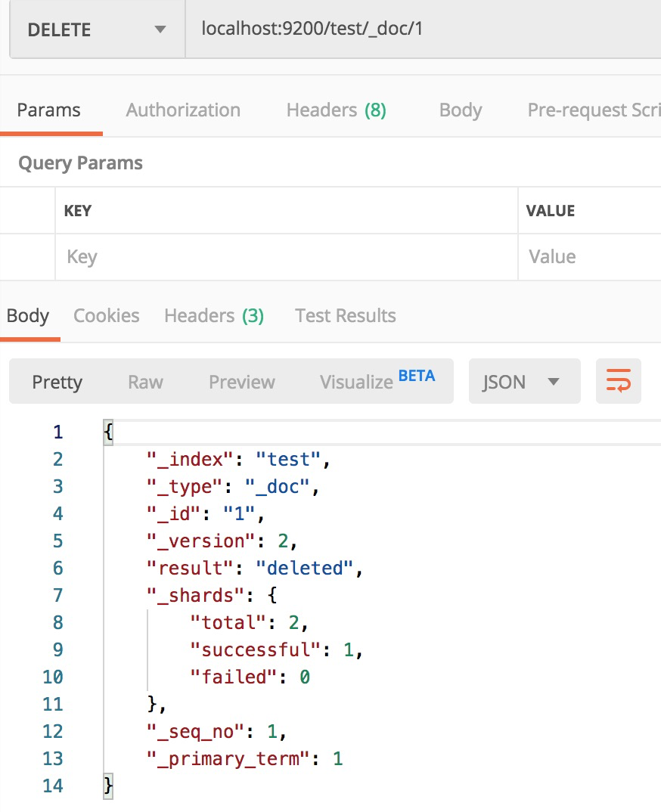
Task: Open the response Cookies tab
Action: (x=106, y=315)
